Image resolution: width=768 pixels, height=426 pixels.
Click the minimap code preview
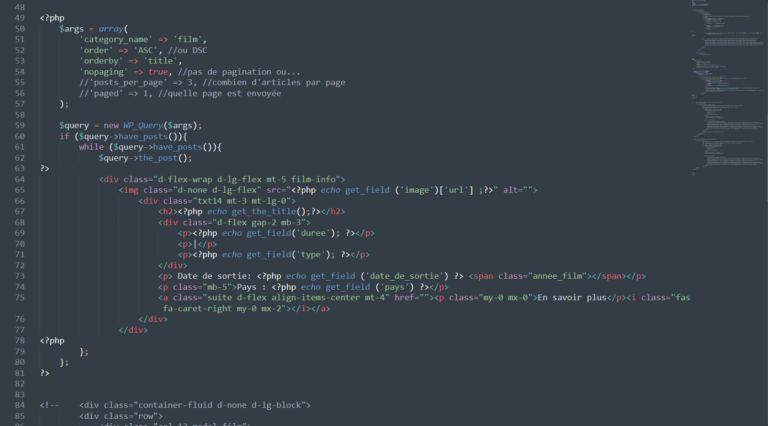click(728, 88)
